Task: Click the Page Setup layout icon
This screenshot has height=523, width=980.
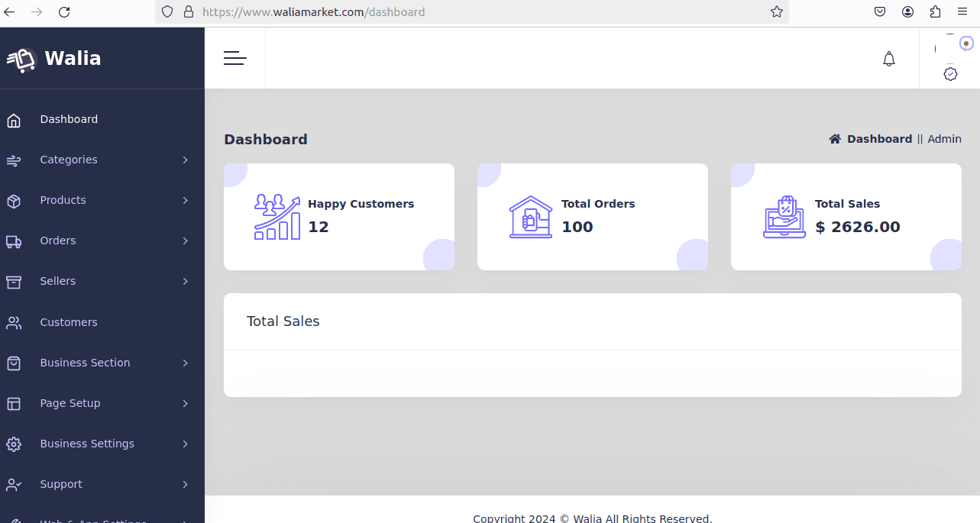Action: tap(13, 403)
